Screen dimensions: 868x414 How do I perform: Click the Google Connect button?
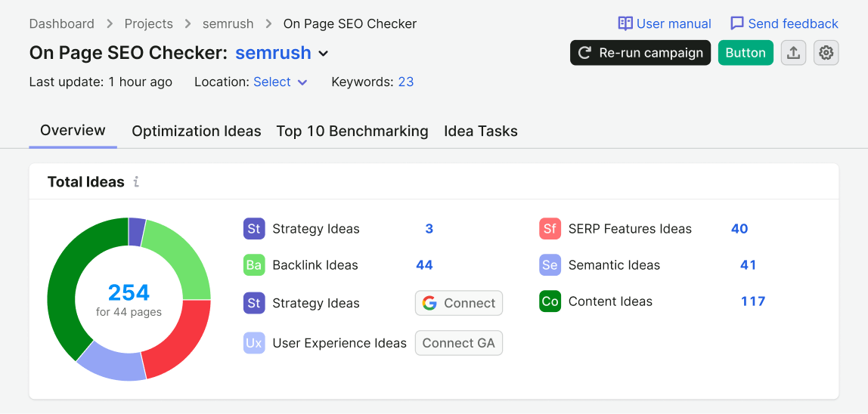coord(459,303)
